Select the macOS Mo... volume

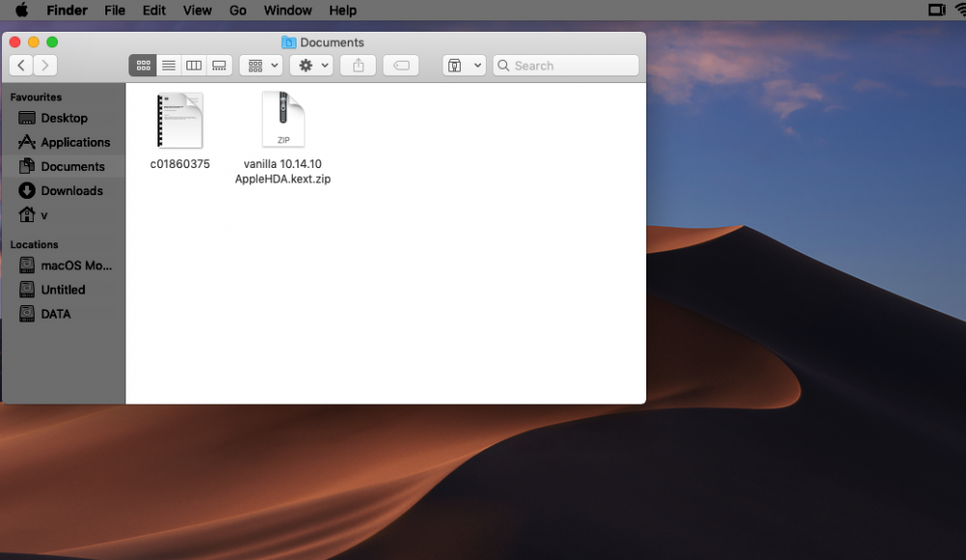click(64, 266)
